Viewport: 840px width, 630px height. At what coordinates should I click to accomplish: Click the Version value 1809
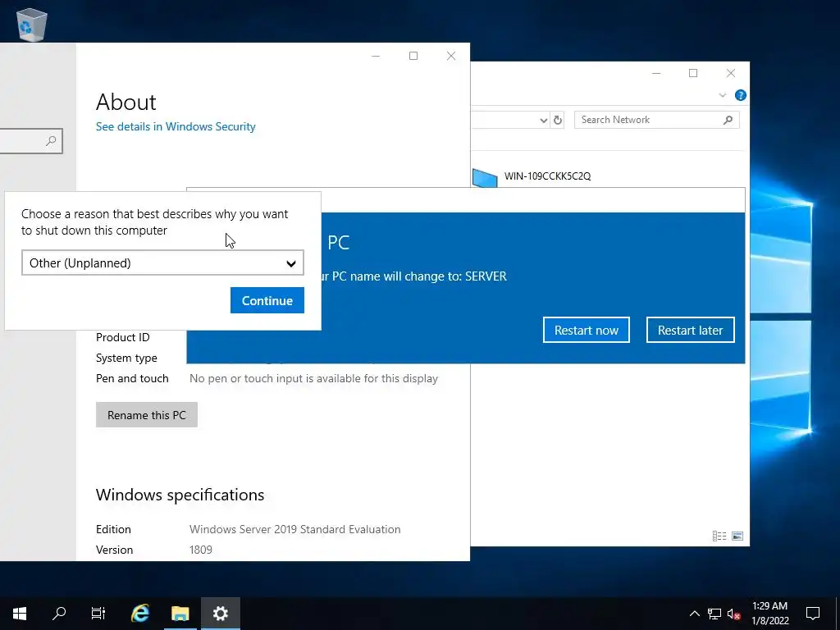click(201, 550)
